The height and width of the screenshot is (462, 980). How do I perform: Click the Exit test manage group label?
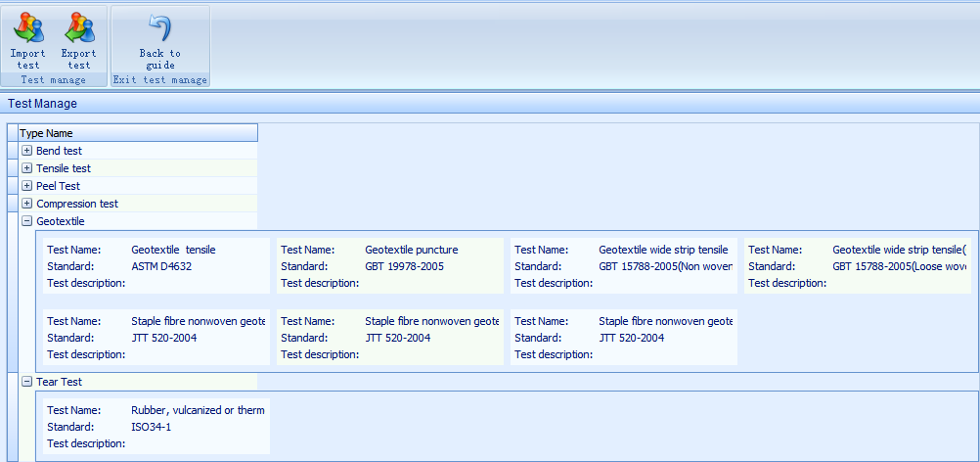(159, 80)
